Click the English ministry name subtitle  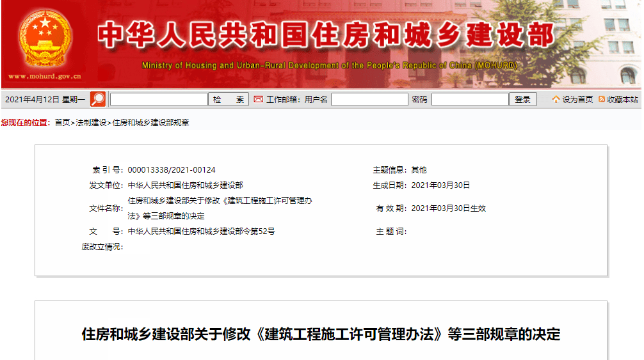point(330,66)
